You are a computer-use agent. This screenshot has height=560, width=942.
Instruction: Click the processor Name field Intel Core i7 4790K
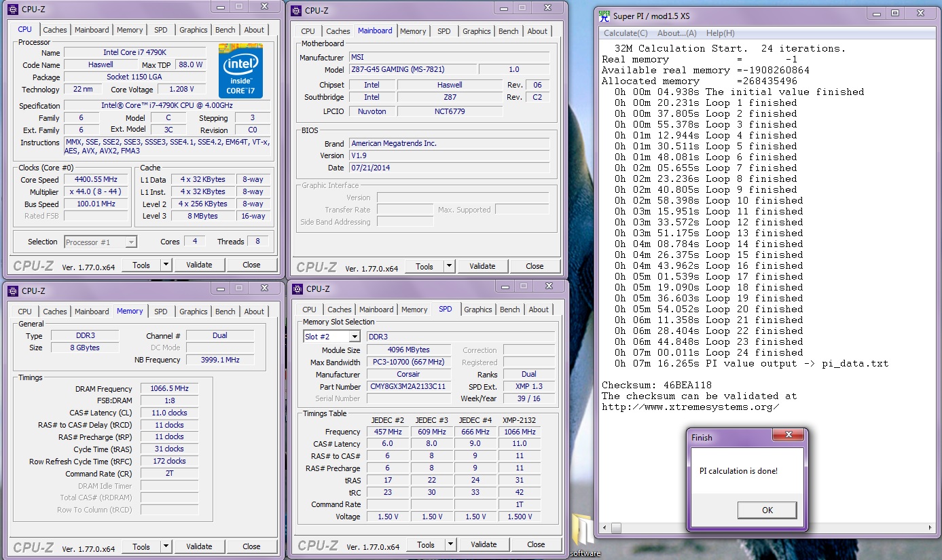(134, 53)
